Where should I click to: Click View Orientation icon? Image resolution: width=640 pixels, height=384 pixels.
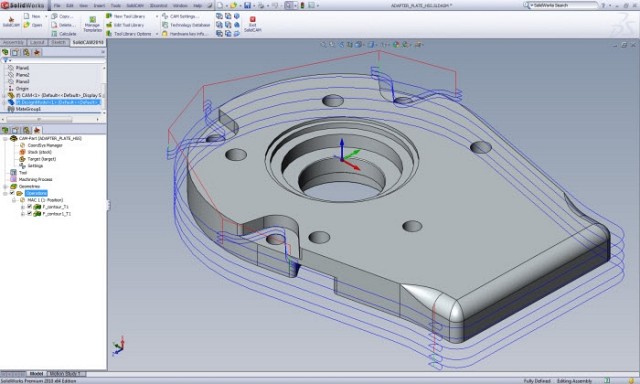(359, 44)
